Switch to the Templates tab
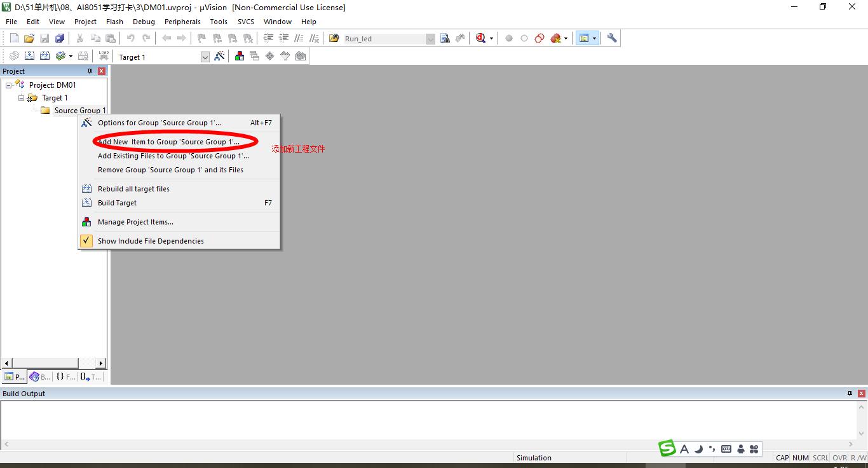This screenshot has height=468, width=868. (90, 376)
